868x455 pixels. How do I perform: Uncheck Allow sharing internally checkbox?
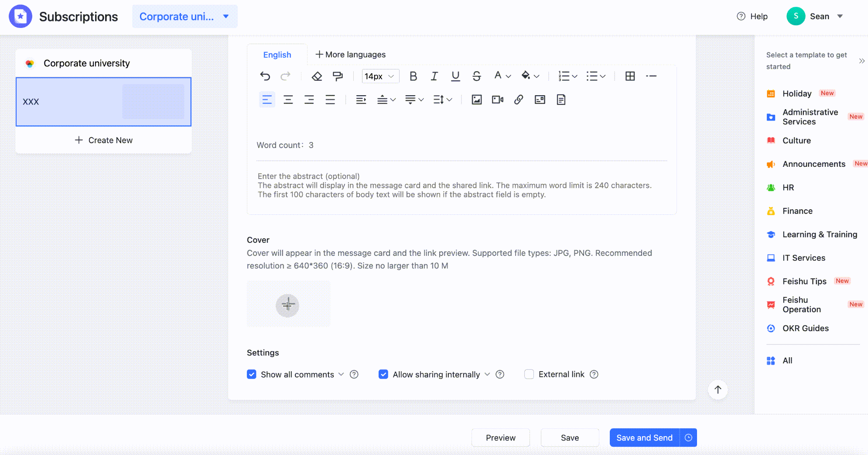(x=383, y=374)
